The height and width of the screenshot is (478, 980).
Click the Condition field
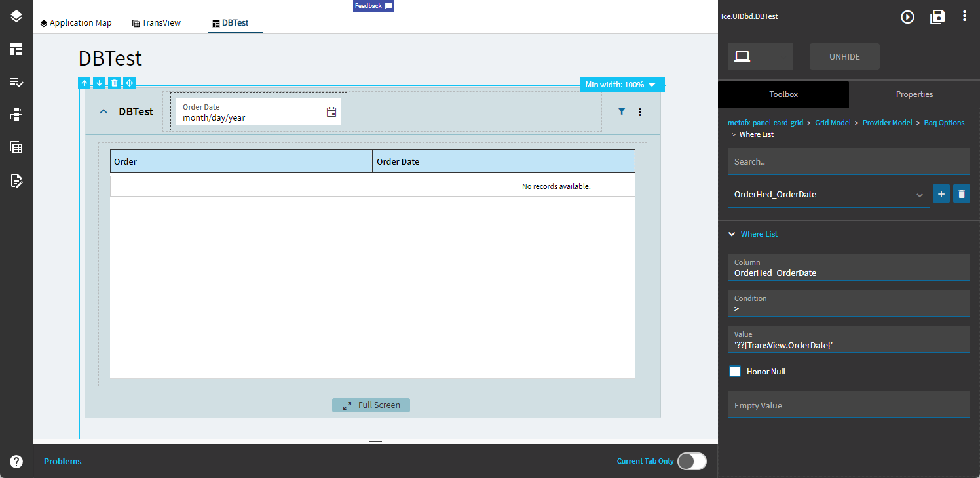[x=849, y=304]
